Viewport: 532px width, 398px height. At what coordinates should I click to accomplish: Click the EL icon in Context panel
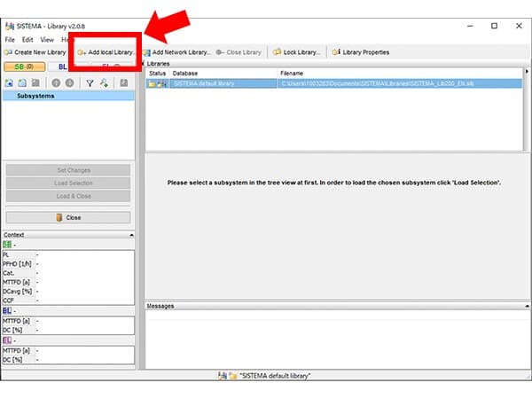tap(7, 340)
